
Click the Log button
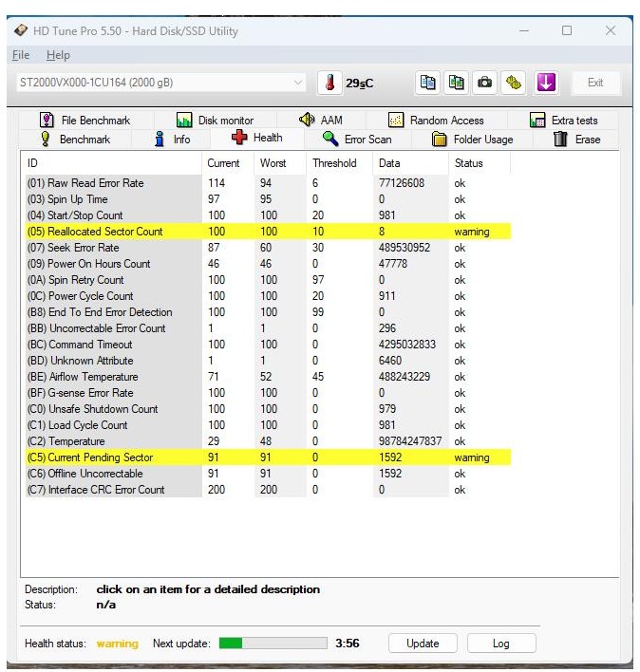coord(500,643)
